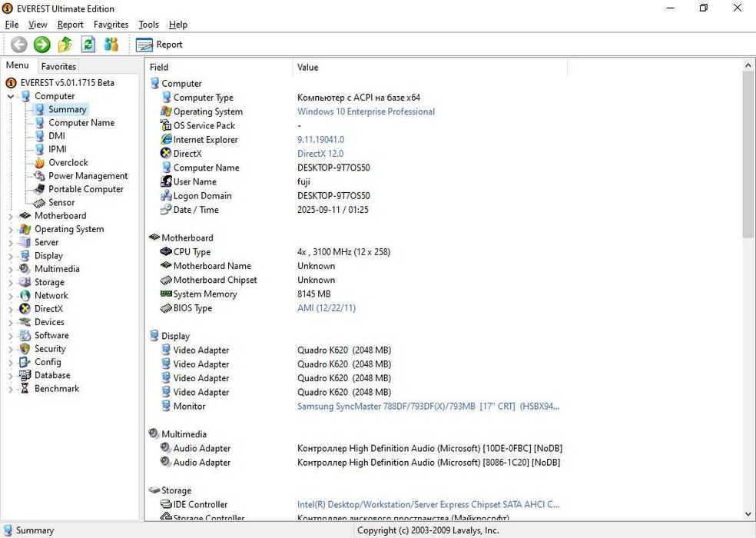
Task: Click the Config tree icon
Action: click(25, 362)
